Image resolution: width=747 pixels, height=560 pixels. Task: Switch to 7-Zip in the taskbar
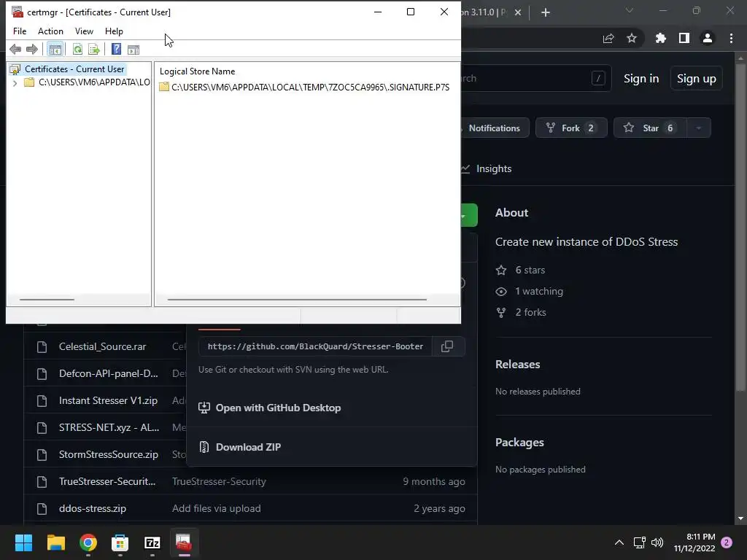click(152, 542)
